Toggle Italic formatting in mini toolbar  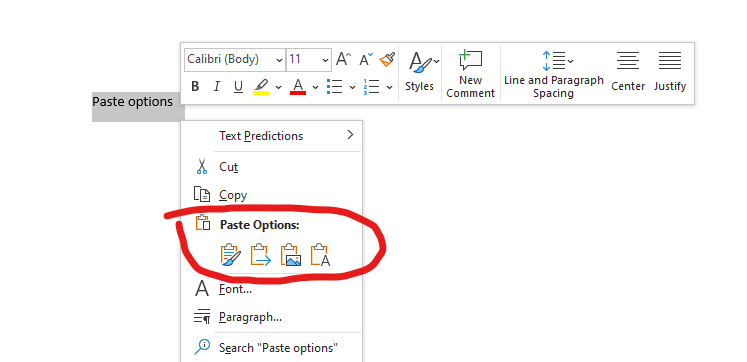217,87
